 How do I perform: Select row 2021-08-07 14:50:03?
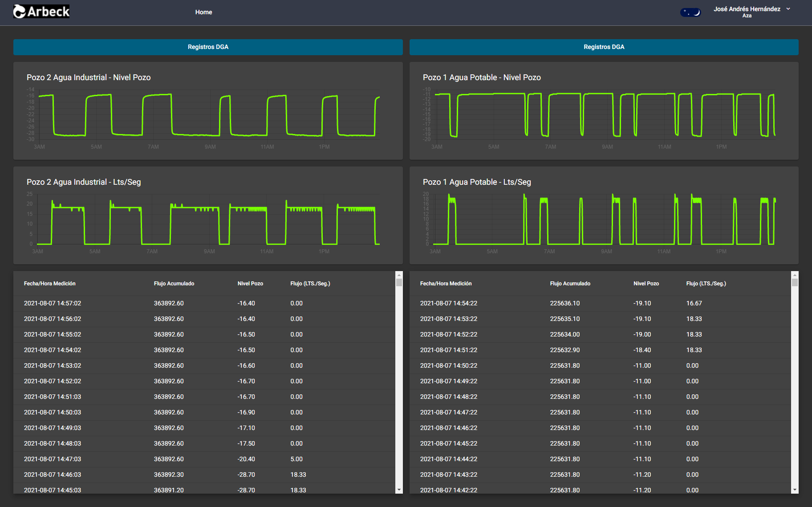pyautogui.click(x=204, y=412)
